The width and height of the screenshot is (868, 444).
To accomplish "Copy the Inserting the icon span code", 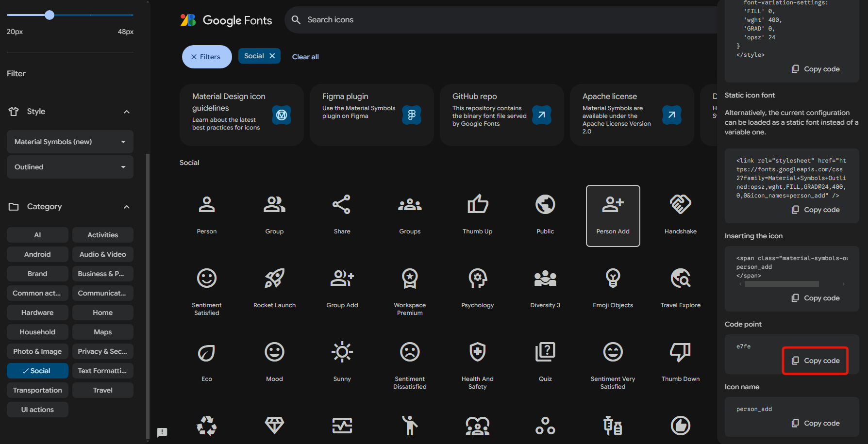I will tap(816, 298).
